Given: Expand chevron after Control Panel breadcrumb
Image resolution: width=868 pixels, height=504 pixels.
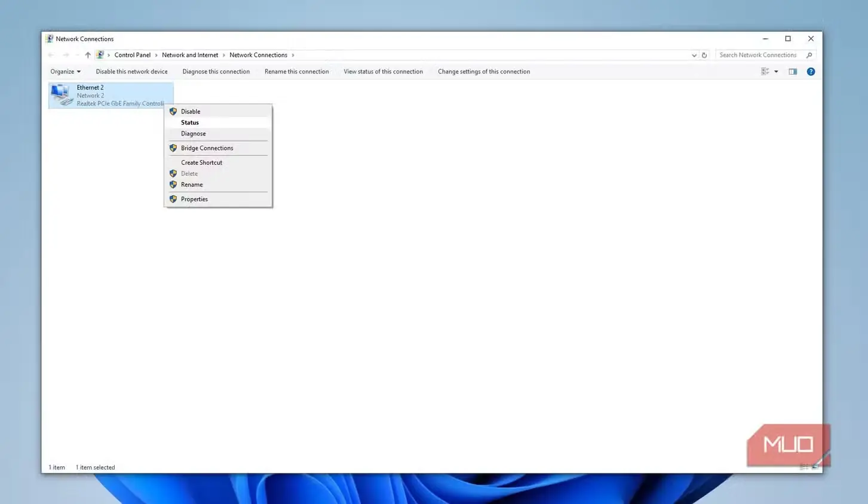Looking at the screenshot, I should point(157,55).
